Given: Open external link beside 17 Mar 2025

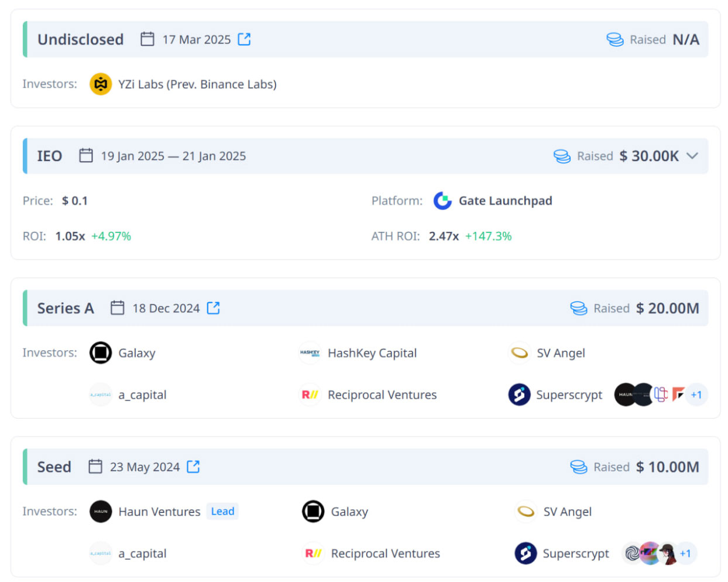Looking at the screenshot, I should coord(244,39).
